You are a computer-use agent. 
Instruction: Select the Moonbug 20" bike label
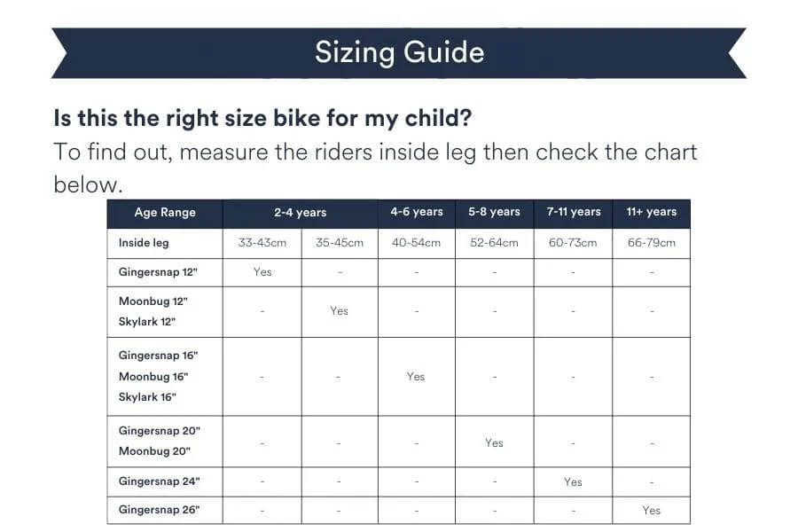point(155,451)
